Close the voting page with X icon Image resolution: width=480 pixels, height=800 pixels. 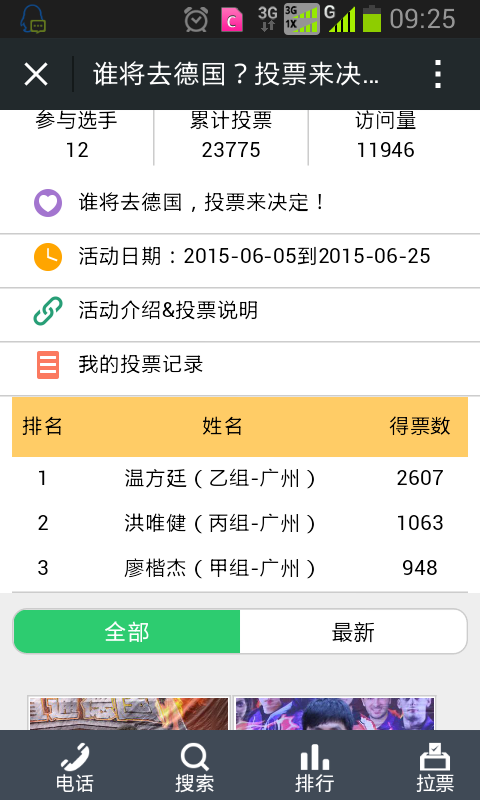(x=36, y=74)
